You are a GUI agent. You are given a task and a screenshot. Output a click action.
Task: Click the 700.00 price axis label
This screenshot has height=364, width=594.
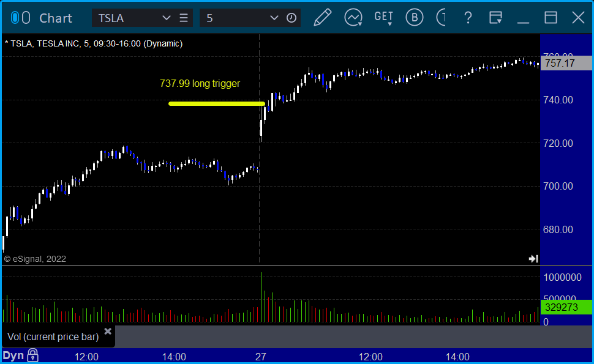coord(558,186)
